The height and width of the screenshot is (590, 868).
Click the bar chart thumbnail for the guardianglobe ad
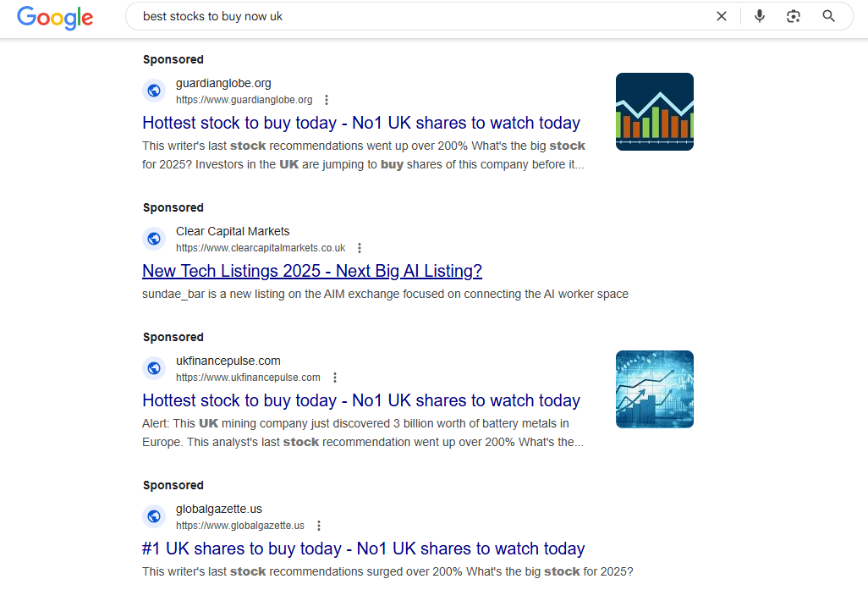pos(654,111)
